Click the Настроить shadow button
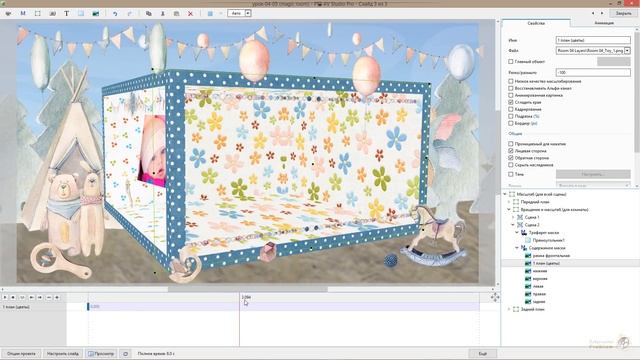Screen dimensions: 640x360 pos(593,174)
